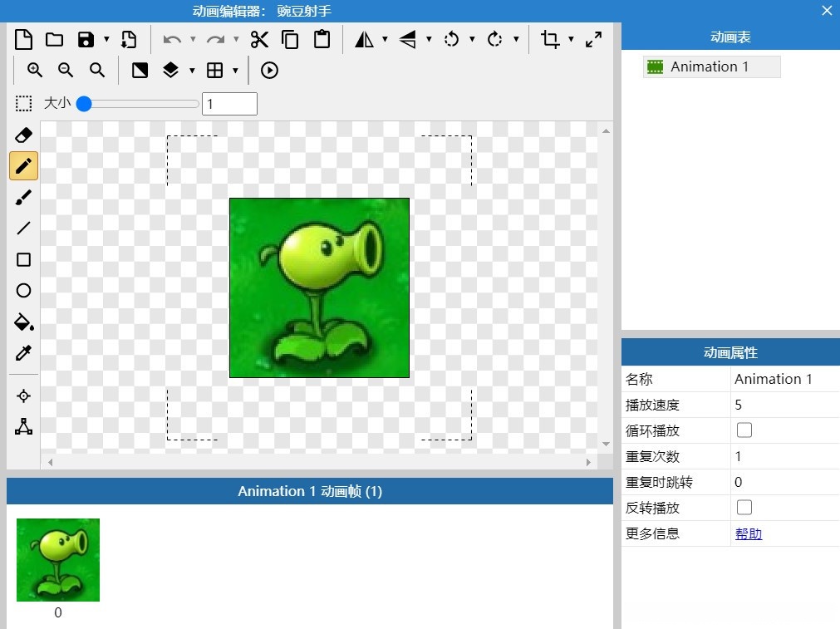Edit the 重复次数 repeat count value

click(x=785, y=456)
